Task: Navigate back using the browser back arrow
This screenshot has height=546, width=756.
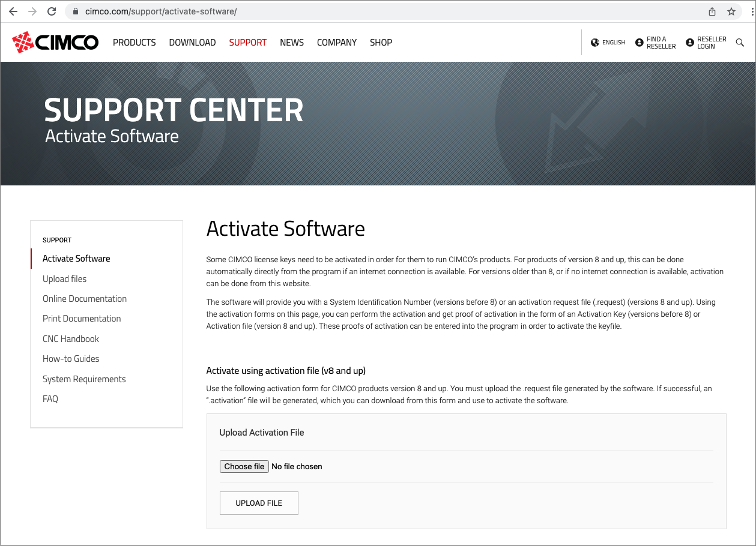Action: pos(13,11)
